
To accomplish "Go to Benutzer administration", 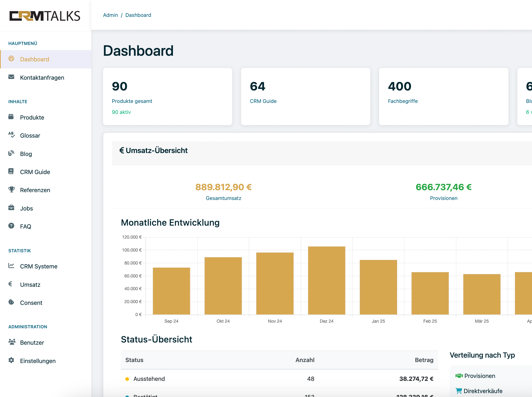I will click(46, 342).
